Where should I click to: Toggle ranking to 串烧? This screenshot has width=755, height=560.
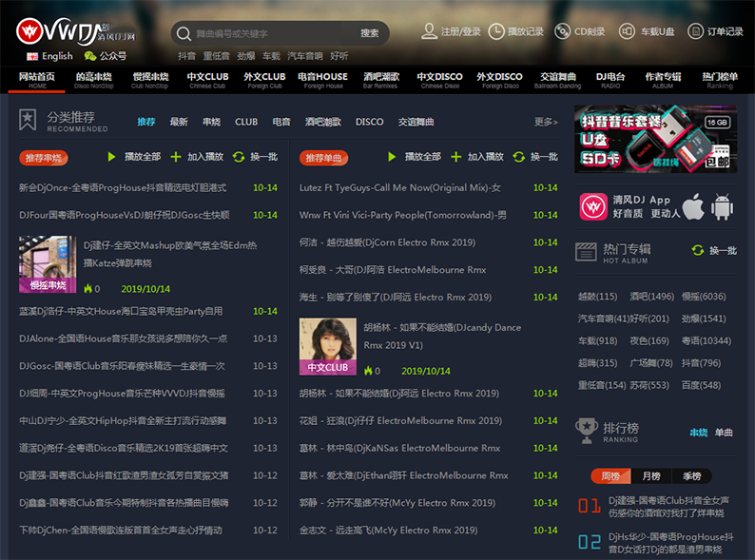point(698,433)
